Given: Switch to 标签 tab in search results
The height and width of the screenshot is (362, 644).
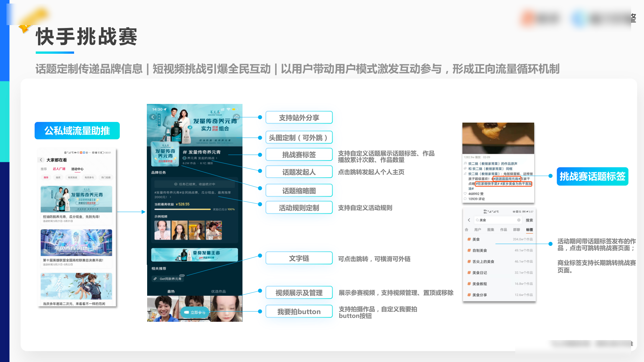Looking at the screenshot, I should [x=529, y=230].
